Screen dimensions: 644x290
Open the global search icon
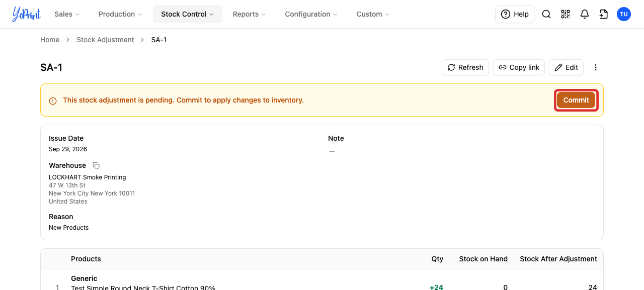(546, 14)
